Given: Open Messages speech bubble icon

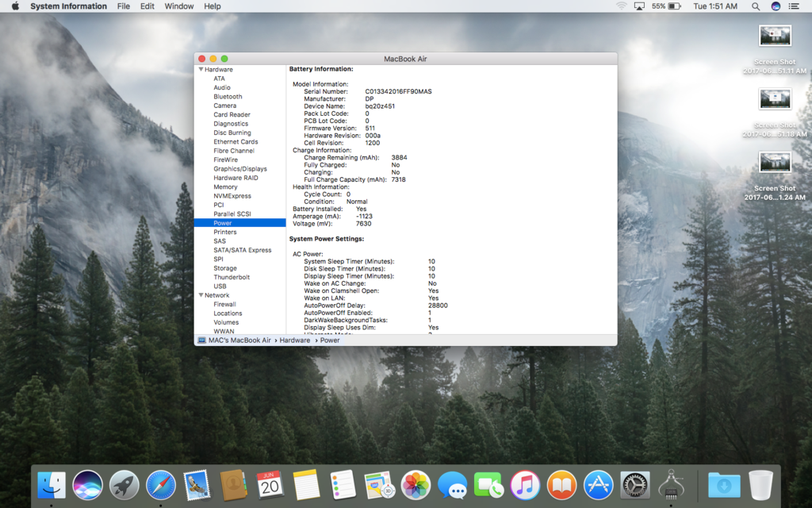Looking at the screenshot, I should 452,486.
